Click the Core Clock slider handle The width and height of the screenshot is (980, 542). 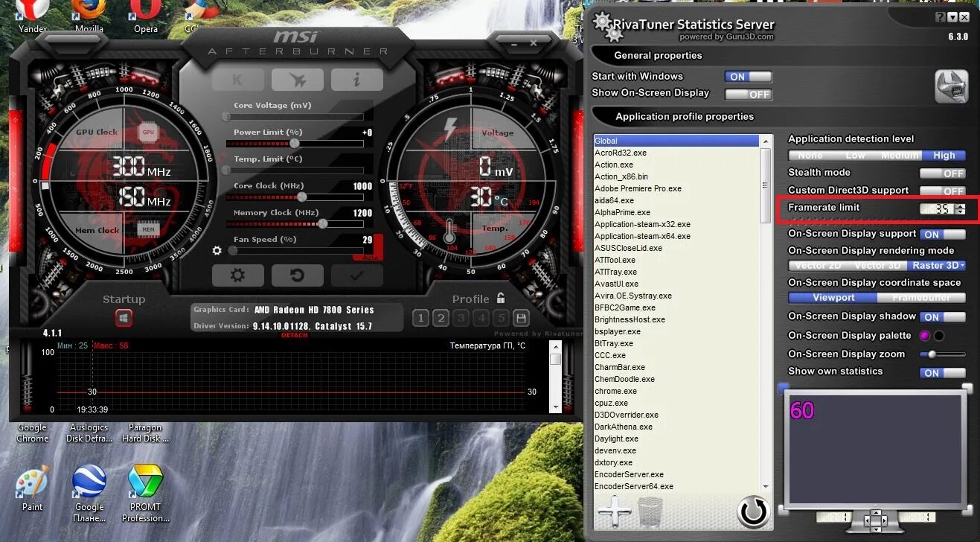click(301, 197)
